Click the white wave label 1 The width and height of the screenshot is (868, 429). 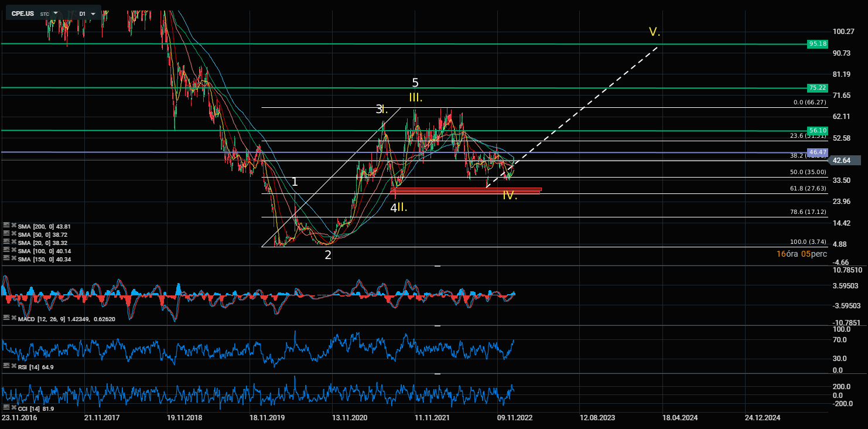point(295,182)
